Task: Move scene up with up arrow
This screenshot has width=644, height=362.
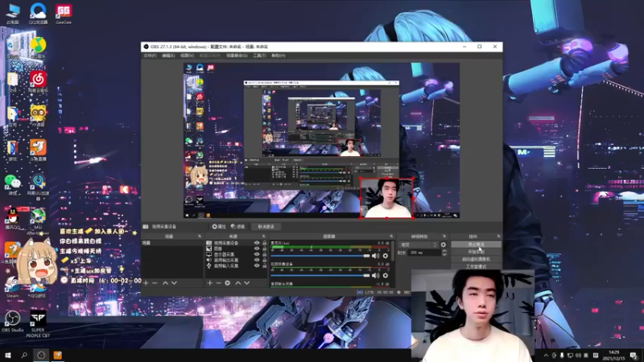Action: pyautogui.click(x=165, y=283)
